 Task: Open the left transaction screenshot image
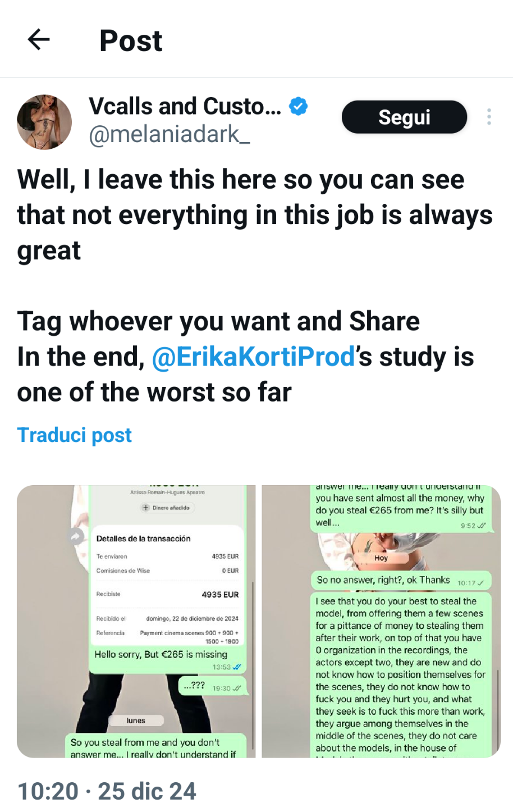136,622
